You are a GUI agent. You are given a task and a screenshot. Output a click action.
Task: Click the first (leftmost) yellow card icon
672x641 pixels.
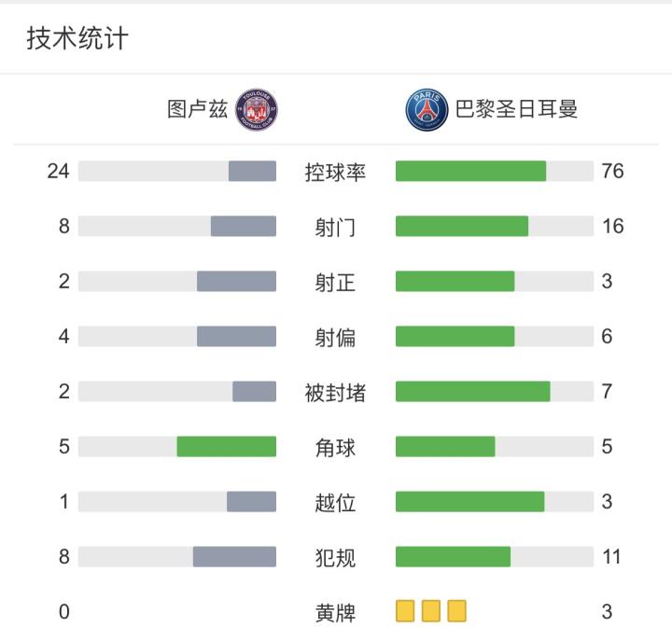[405, 612]
